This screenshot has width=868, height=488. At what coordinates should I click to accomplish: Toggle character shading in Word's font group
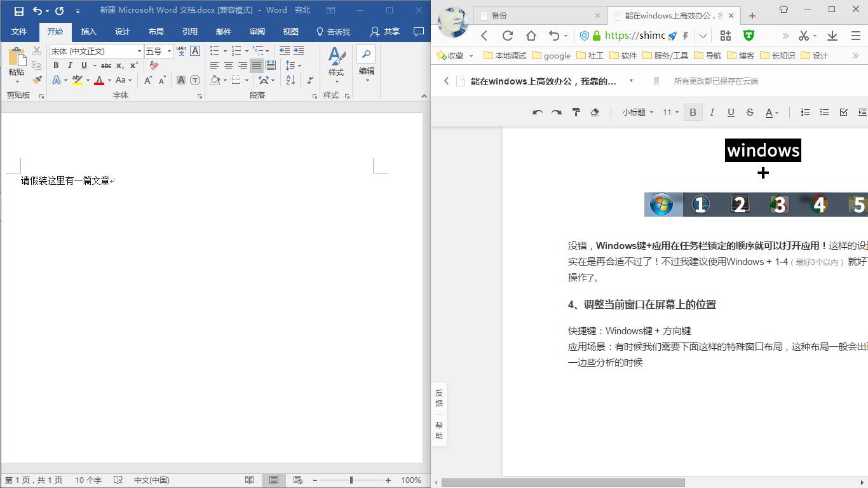pos(181,80)
